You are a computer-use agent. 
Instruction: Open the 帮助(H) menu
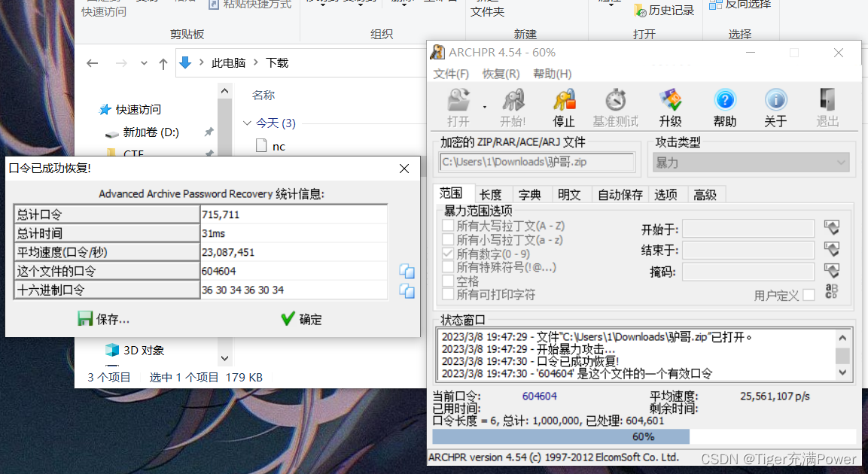pyautogui.click(x=553, y=74)
